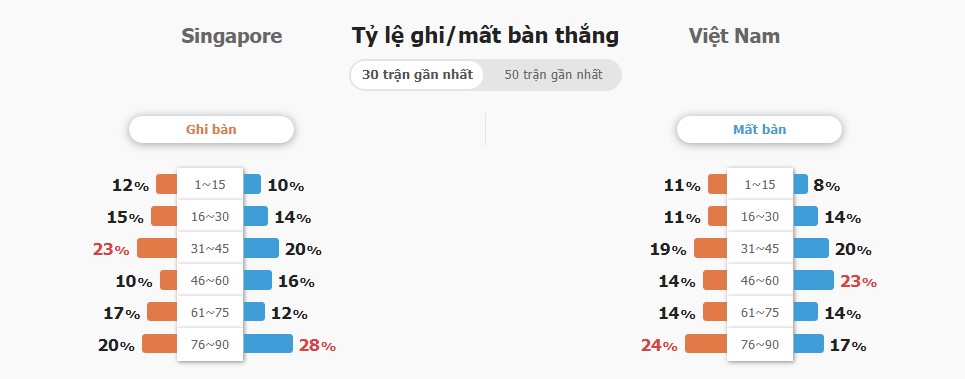Image resolution: width=965 pixels, height=379 pixels.
Task: Click the Singapore team heading
Action: pos(231,36)
